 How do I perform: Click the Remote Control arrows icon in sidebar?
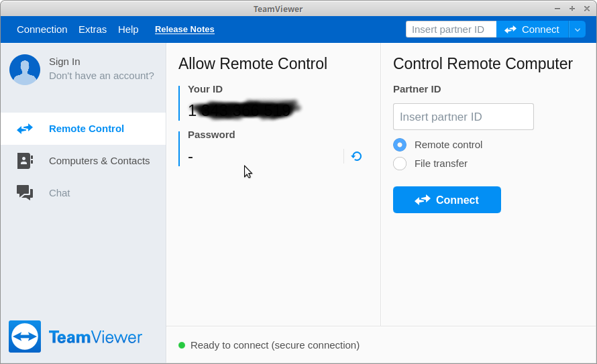coord(25,129)
